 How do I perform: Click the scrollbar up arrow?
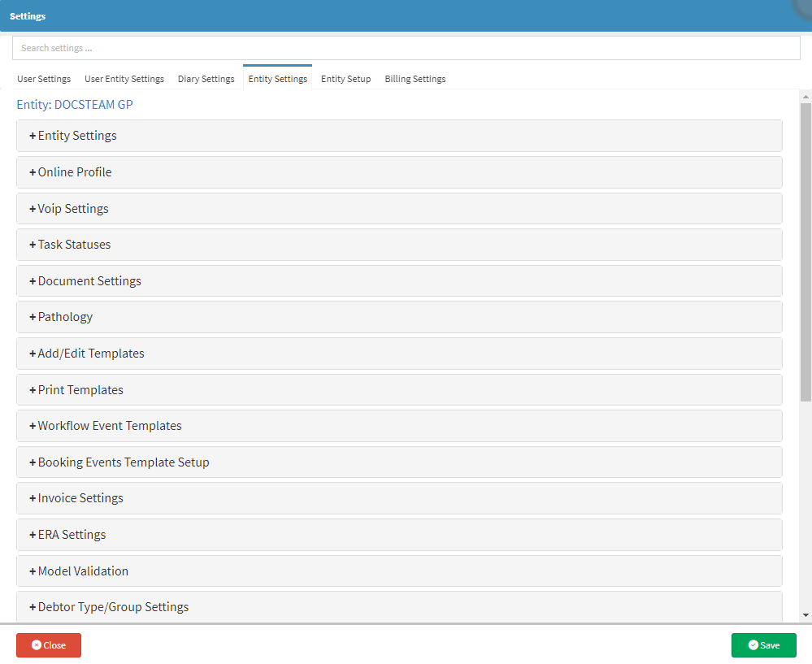tap(805, 97)
